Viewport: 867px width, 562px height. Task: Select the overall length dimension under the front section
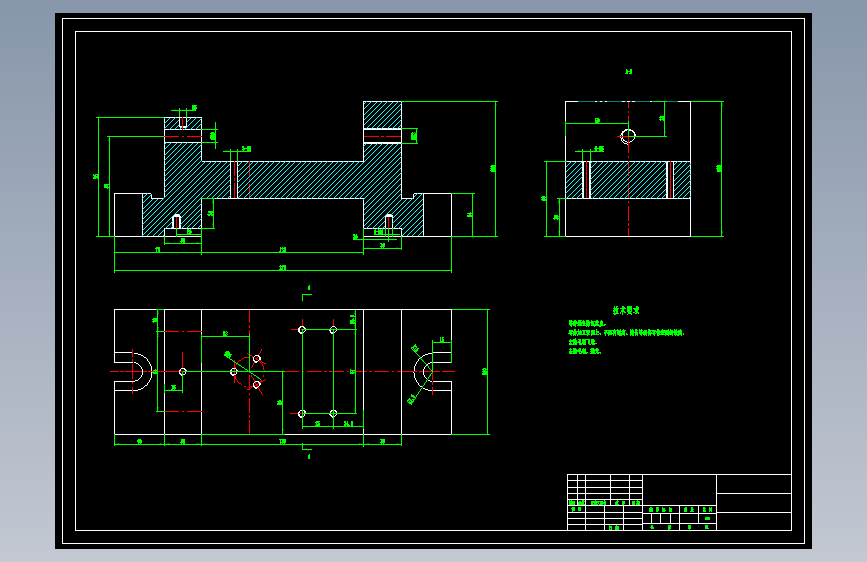pos(283,269)
